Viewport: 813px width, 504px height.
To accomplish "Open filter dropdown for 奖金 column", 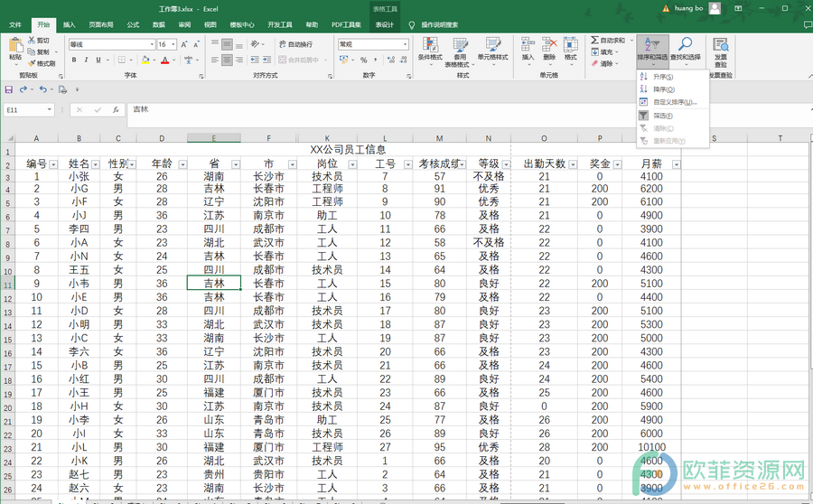I will pyautogui.click(x=617, y=164).
